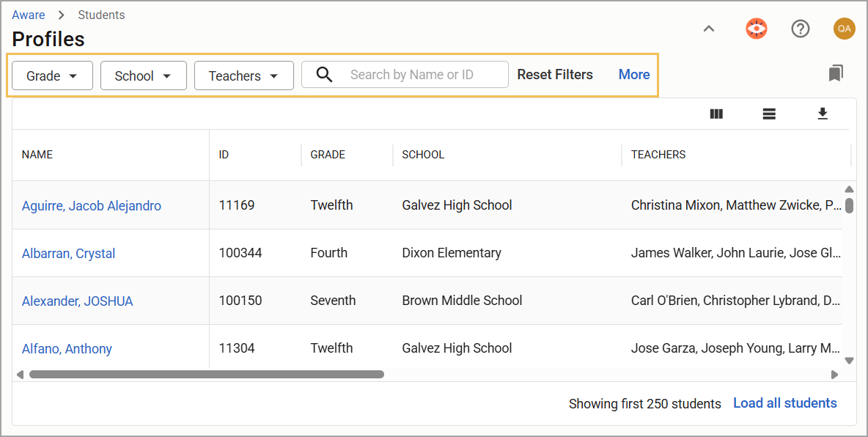The height and width of the screenshot is (437, 868).
Task: Sort by the NAME column header
Action: [37, 155]
